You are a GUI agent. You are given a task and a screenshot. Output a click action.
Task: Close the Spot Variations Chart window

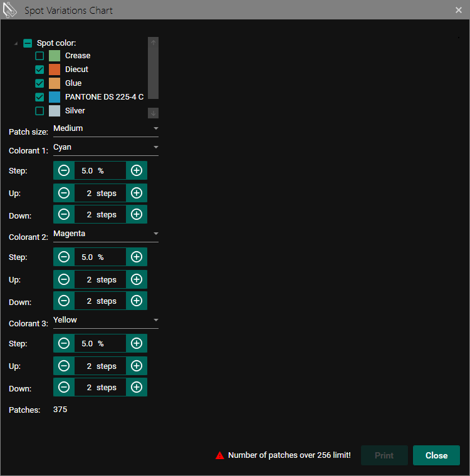pos(459,10)
